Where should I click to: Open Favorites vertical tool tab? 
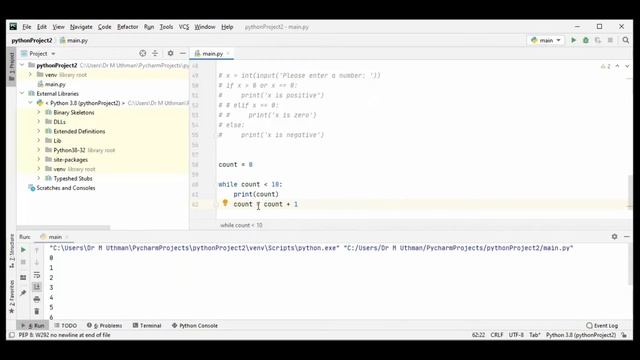click(x=11, y=297)
